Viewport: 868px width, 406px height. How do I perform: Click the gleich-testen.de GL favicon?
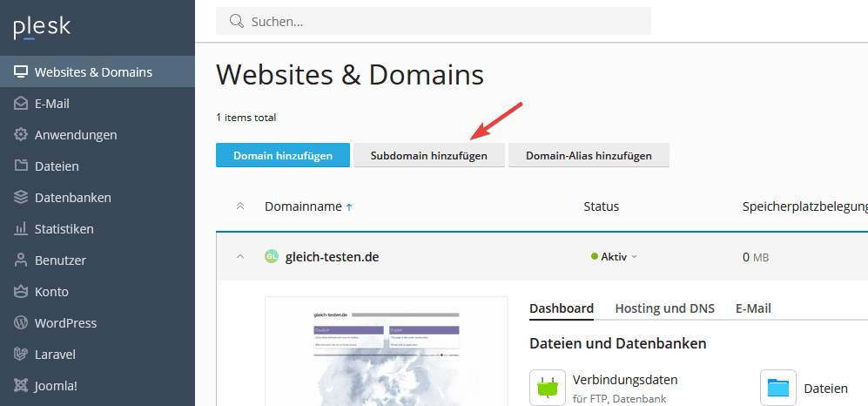272,256
